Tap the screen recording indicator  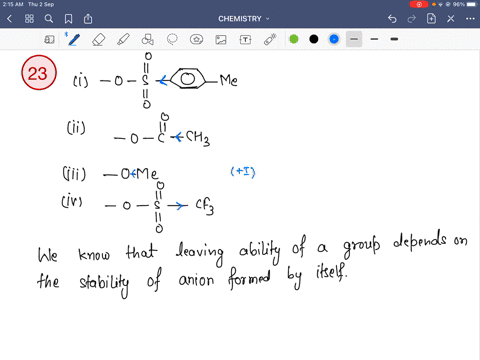419,4
